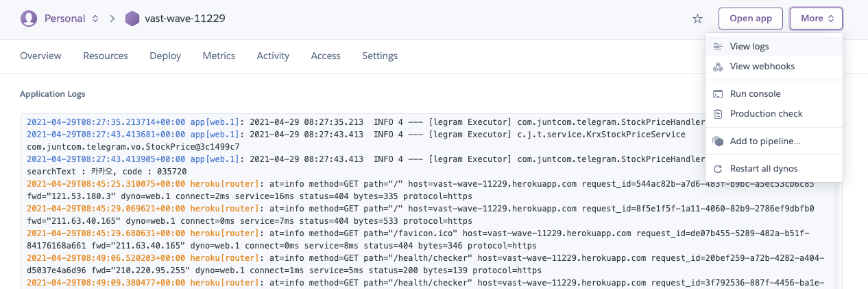Viewport: 868px width, 289px height.
Task: Go to the Deploy tab
Action: (x=165, y=56)
